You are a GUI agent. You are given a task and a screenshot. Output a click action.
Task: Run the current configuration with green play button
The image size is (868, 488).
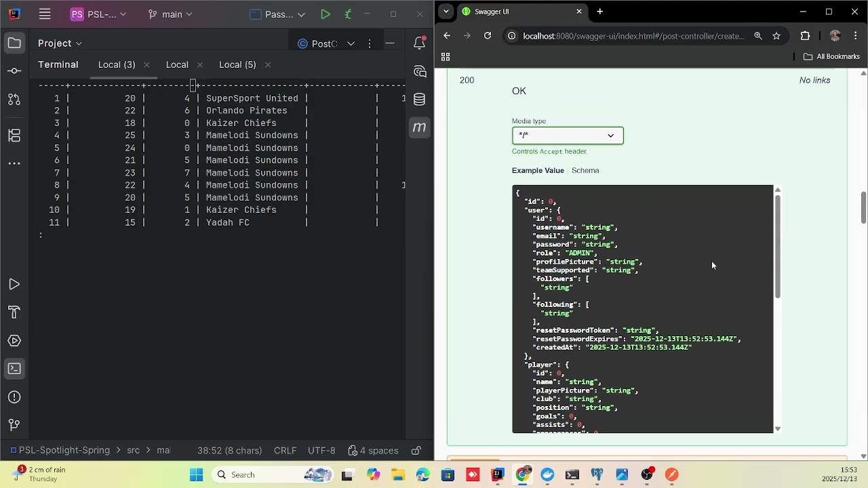tap(325, 14)
